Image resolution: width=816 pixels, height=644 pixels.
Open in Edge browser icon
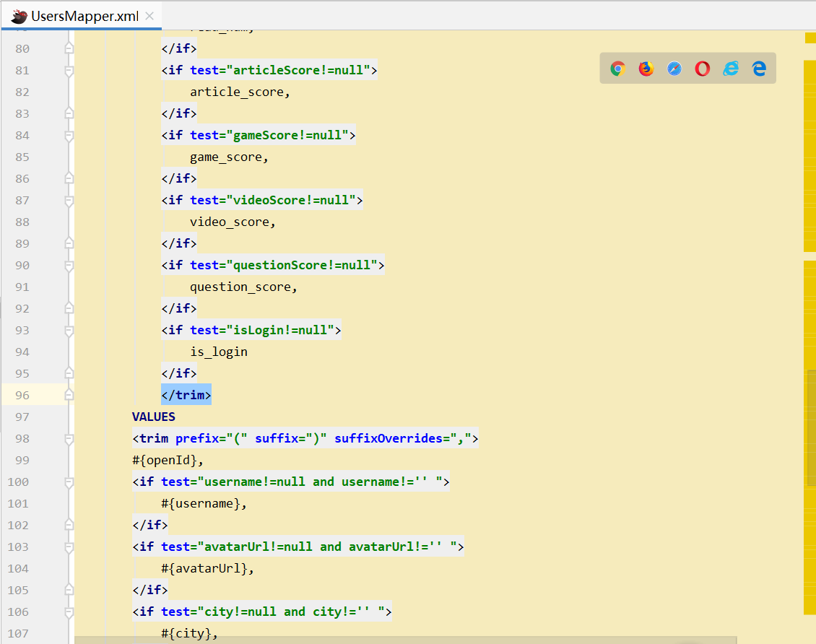pos(759,68)
